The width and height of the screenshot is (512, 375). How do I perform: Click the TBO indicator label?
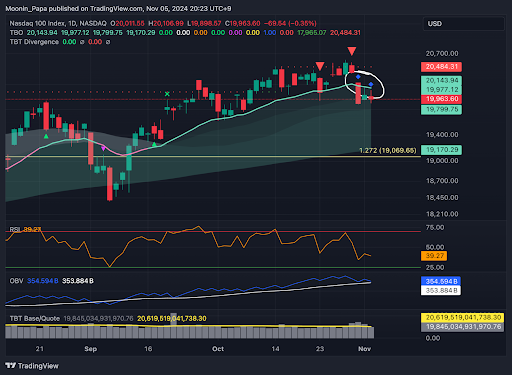click(x=16, y=33)
